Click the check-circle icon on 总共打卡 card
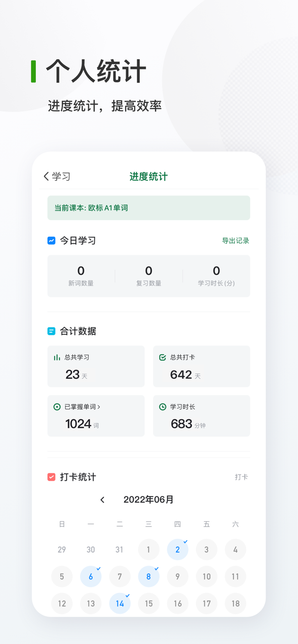The image size is (298, 644). tap(163, 357)
